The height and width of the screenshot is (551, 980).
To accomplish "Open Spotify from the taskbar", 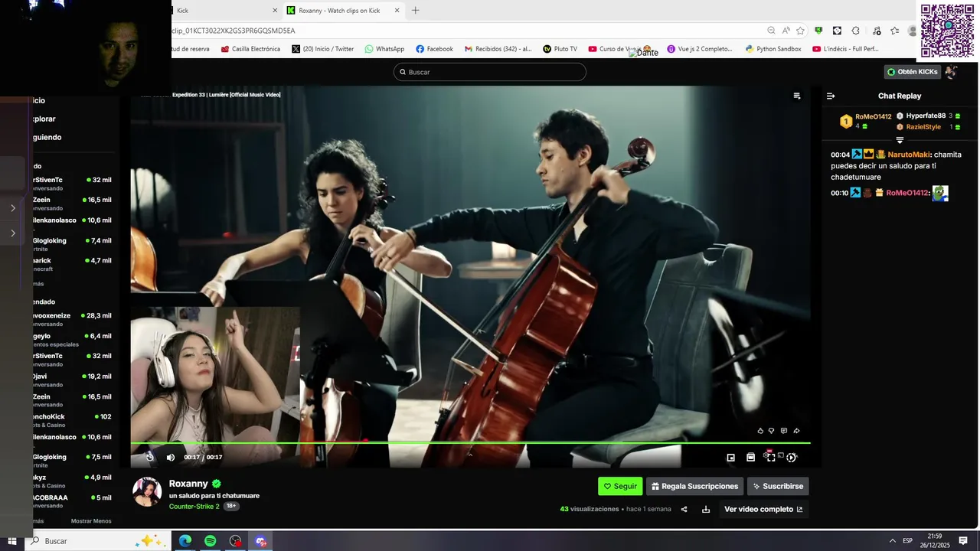I will (x=211, y=541).
